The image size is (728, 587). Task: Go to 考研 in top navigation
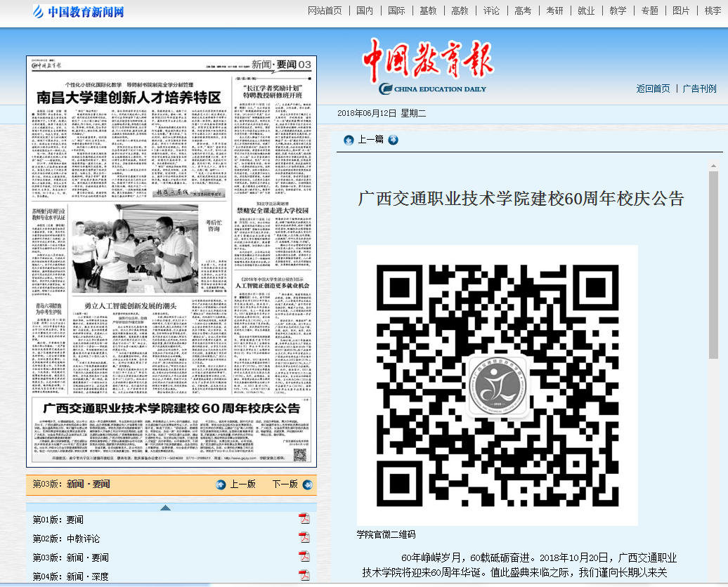click(x=554, y=11)
